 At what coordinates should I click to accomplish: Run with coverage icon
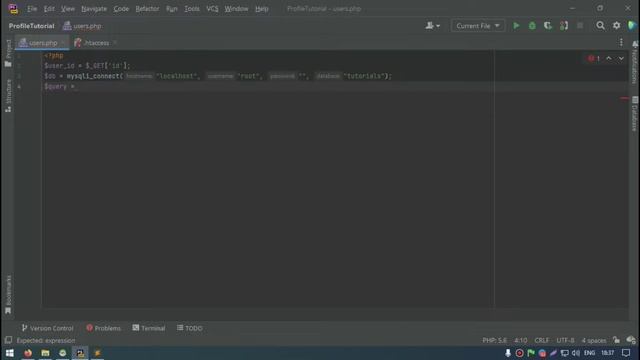coord(548,26)
